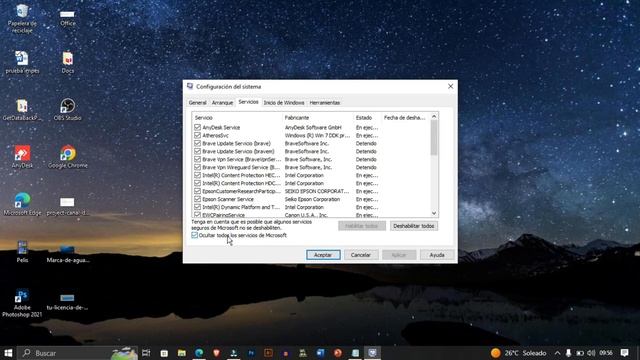Select the Marca-de-agua desktop file icon
The height and width of the screenshot is (360, 640).
68,253
